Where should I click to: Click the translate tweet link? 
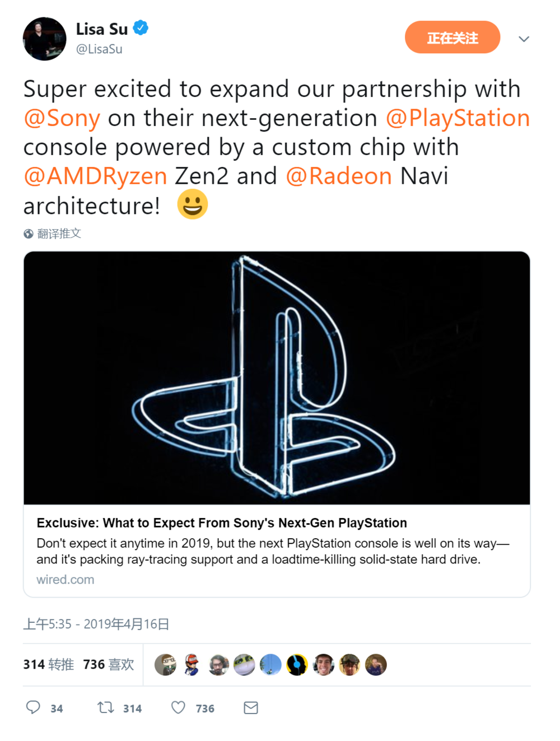click(59, 234)
